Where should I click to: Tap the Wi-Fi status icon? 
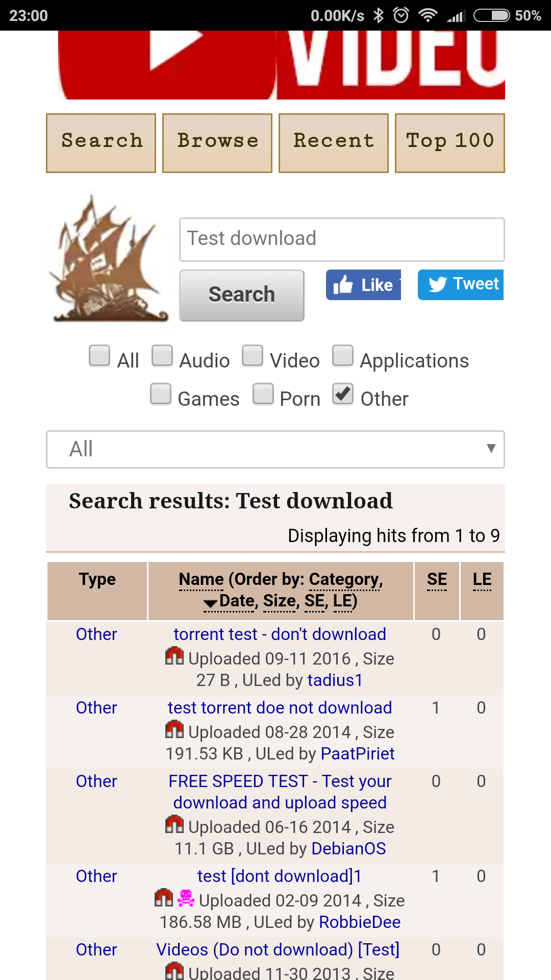click(428, 15)
